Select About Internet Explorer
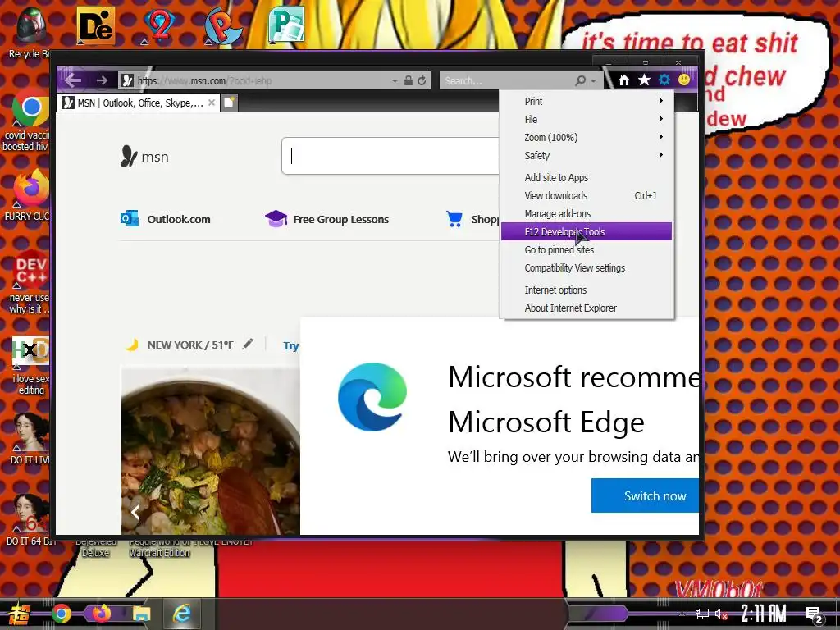The image size is (840, 630). coord(587,308)
